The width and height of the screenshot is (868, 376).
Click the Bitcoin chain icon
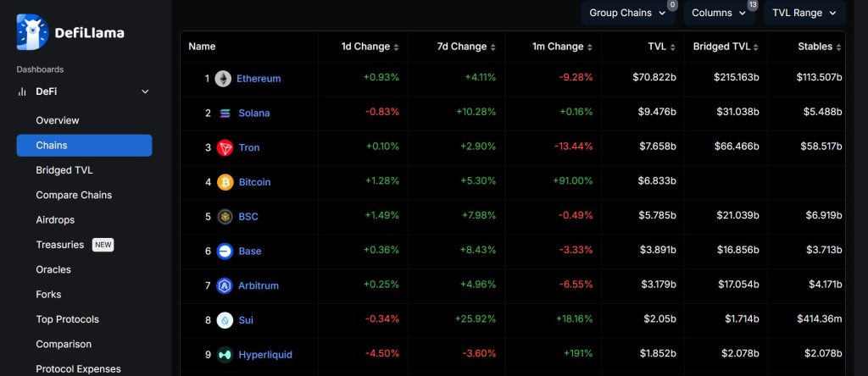point(225,182)
